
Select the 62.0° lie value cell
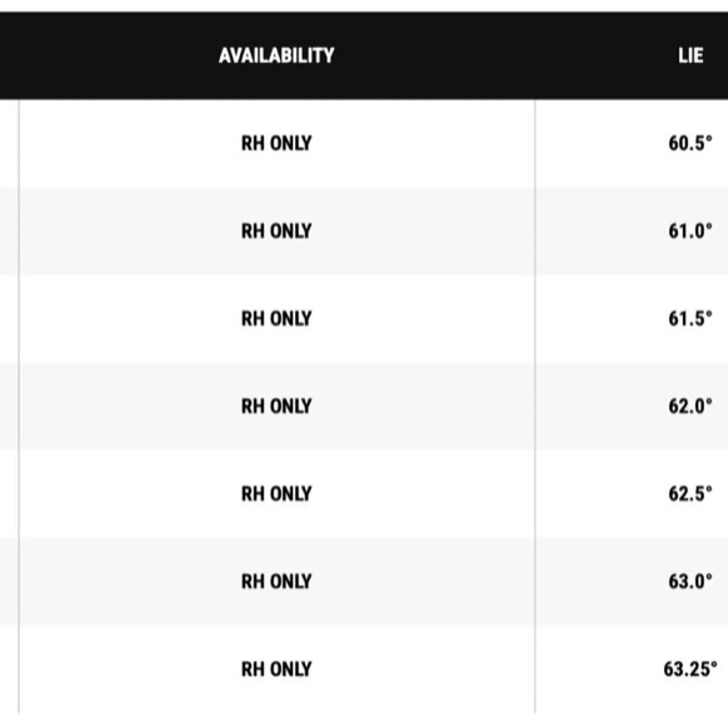tap(690, 406)
